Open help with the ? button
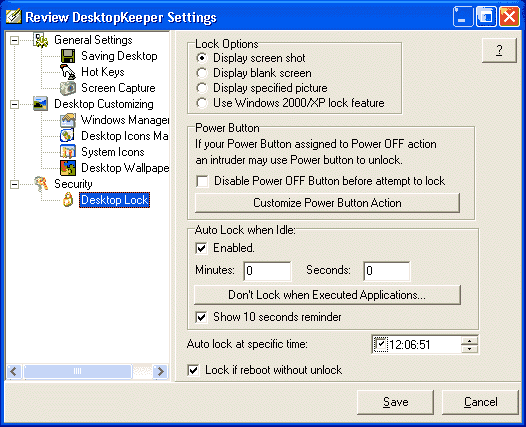526x427 pixels. tap(499, 50)
